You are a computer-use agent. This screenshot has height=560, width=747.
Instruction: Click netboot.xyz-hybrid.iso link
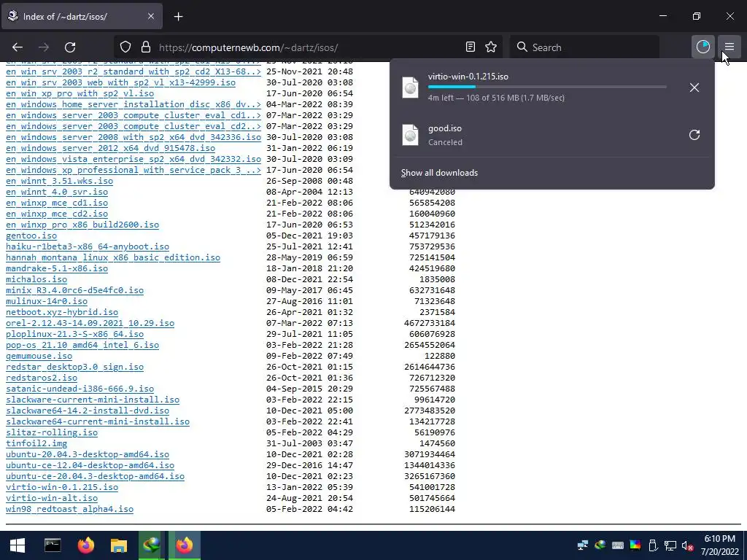[62, 312]
